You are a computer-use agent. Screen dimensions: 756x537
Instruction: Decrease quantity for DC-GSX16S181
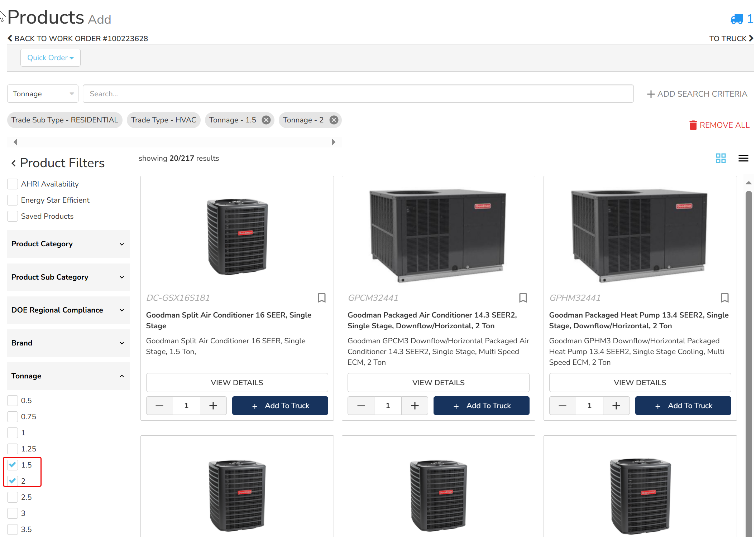coord(159,406)
